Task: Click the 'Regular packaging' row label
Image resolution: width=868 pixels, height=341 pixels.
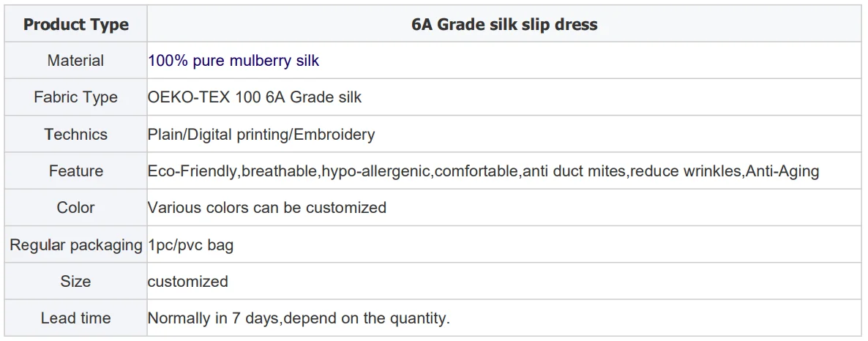Action: click(x=75, y=245)
